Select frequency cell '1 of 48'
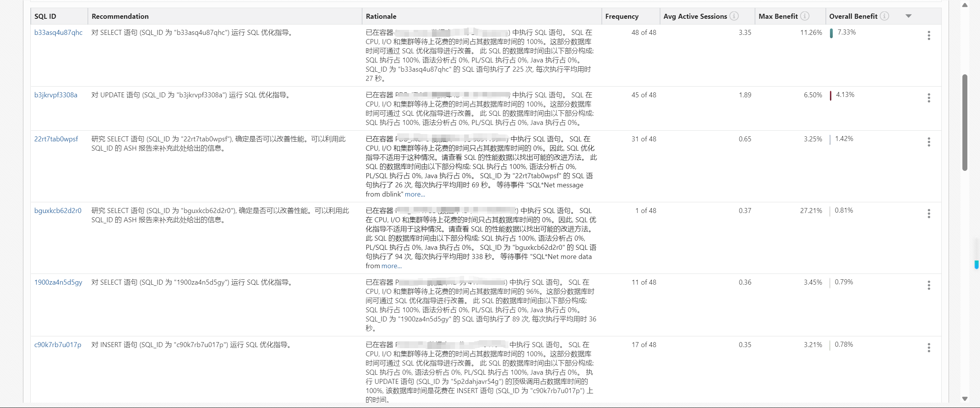Image resolution: width=980 pixels, height=408 pixels. (x=646, y=211)
